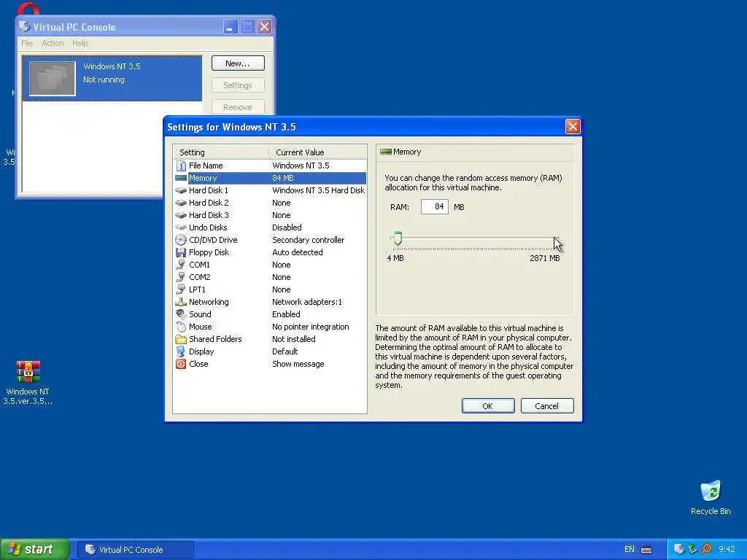Click the 'Secondary controller' value
This screenshot has height=560, width=747.
[x=309, y=240]
